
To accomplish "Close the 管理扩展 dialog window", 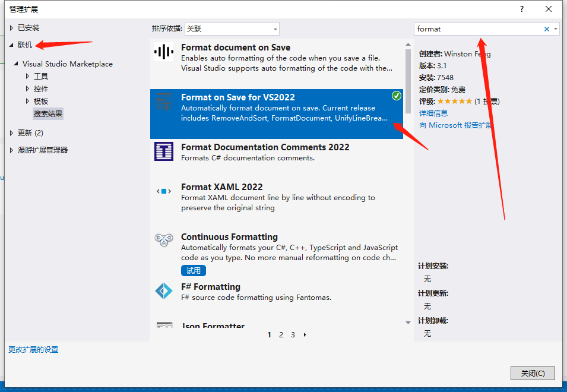I will (549, 9).
